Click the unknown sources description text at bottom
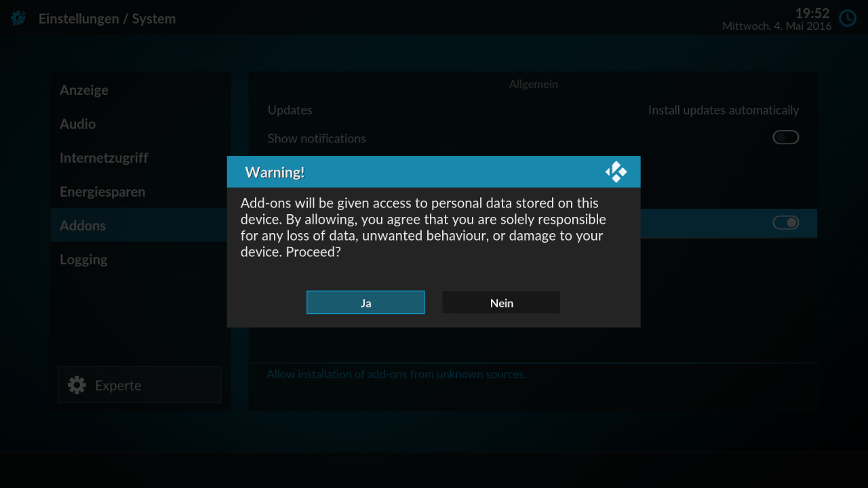This screenshot has width=868, height=488. pyautogui.click(x=395, y=373)
